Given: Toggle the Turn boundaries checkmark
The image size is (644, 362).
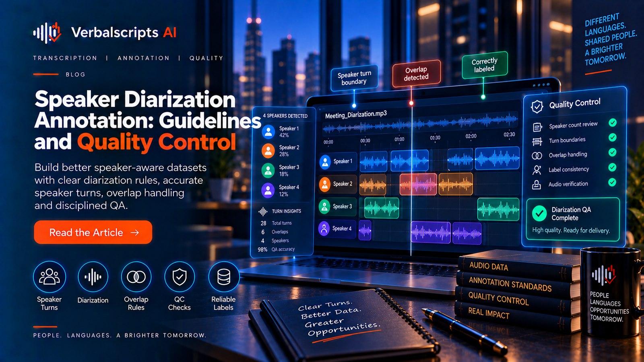Looking at the screenshot, I should (613, 138).
